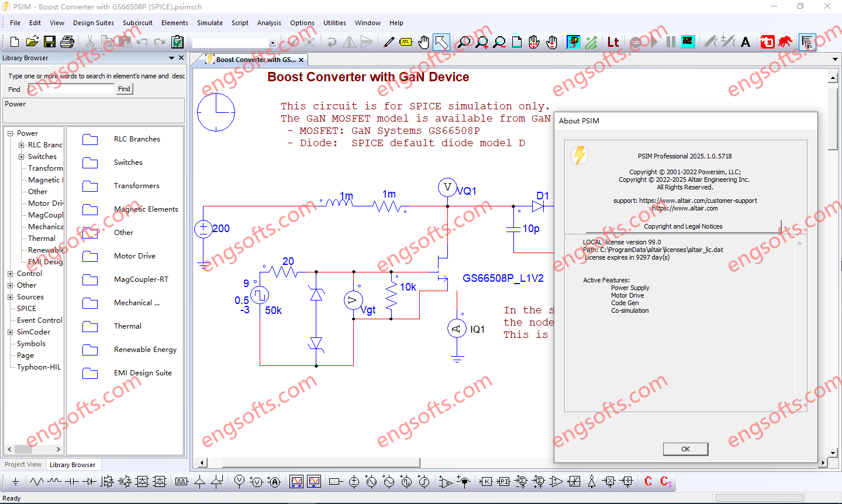The image size is (842, 504).
Task: Run the simulation with the play icon
Action: [654, 42]
